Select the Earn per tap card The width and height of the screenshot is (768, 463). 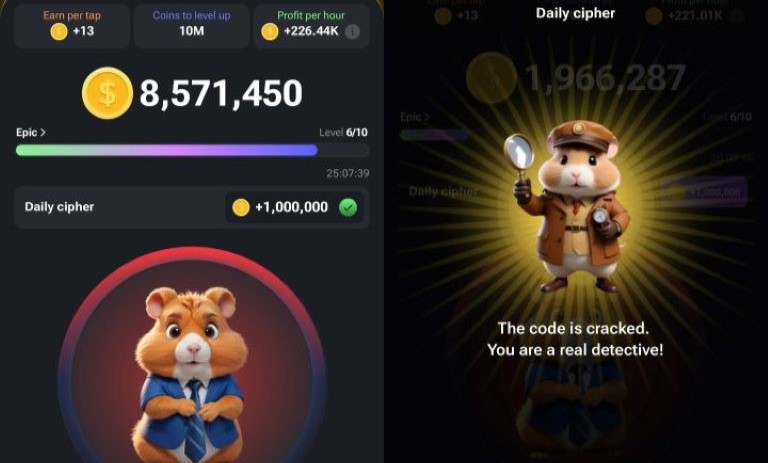pyautogui.click(x=72, y=26)
